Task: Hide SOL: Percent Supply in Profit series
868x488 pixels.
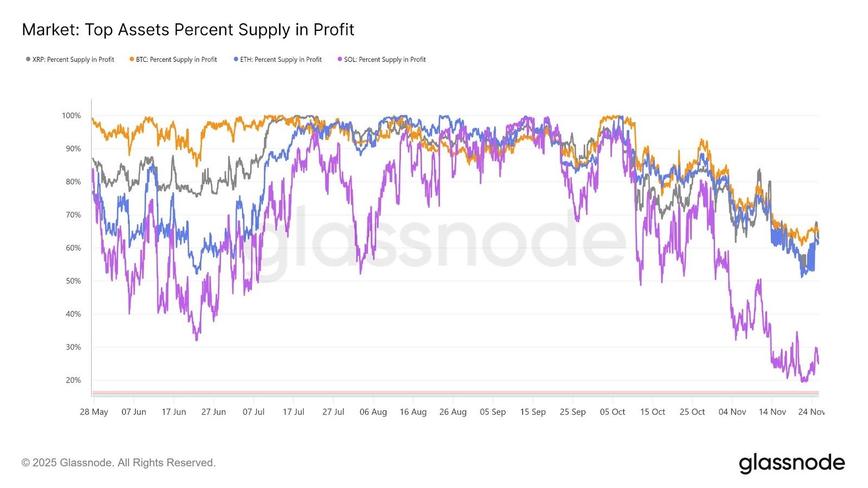Action: (385, 60)
